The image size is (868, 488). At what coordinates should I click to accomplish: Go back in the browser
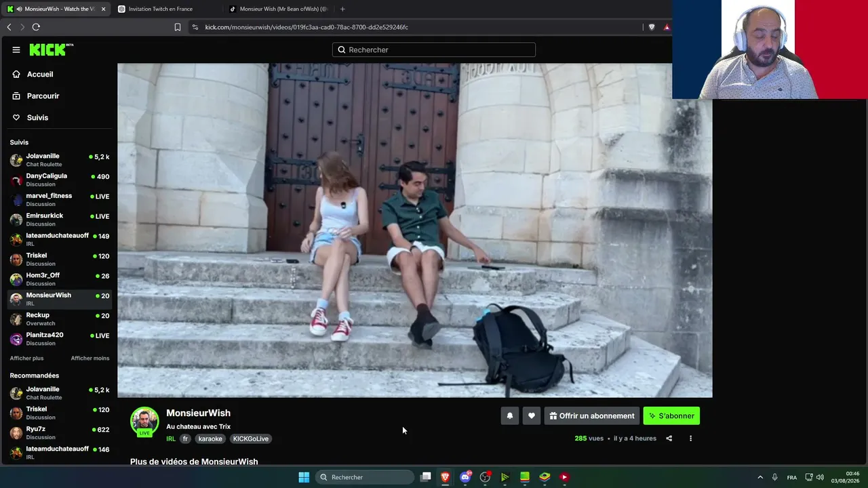pos(9,27)
